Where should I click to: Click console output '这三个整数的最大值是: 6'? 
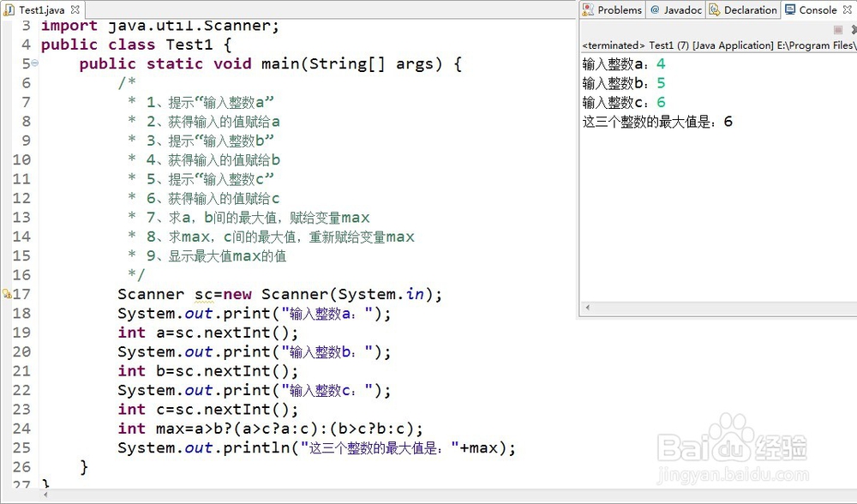pyautogui.click(x=657, y=122)
